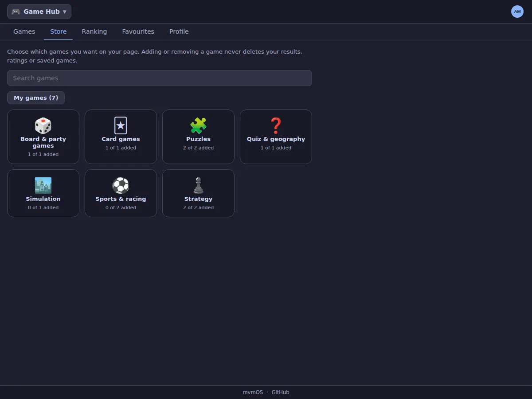Image resolution: width=532 pixels, height=399 pixels.
Task: Follow the mvmOS footer link
Action: tap(253, 392)
